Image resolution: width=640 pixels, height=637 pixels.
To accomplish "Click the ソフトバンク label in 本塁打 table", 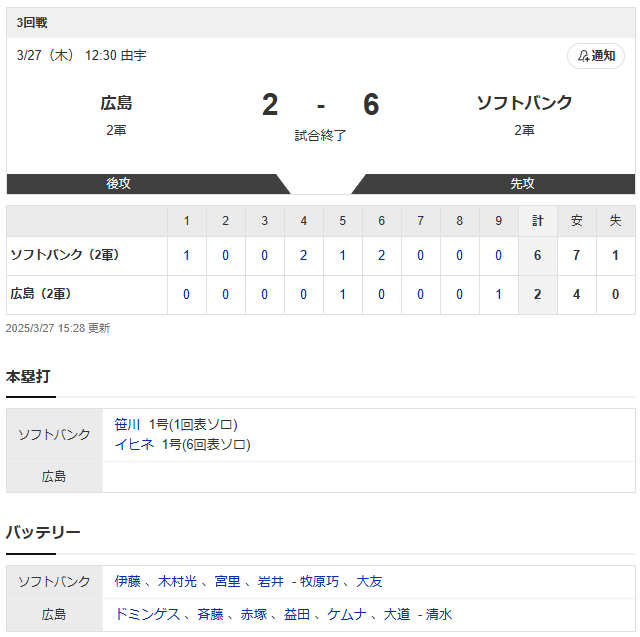I will pos(54,435).
